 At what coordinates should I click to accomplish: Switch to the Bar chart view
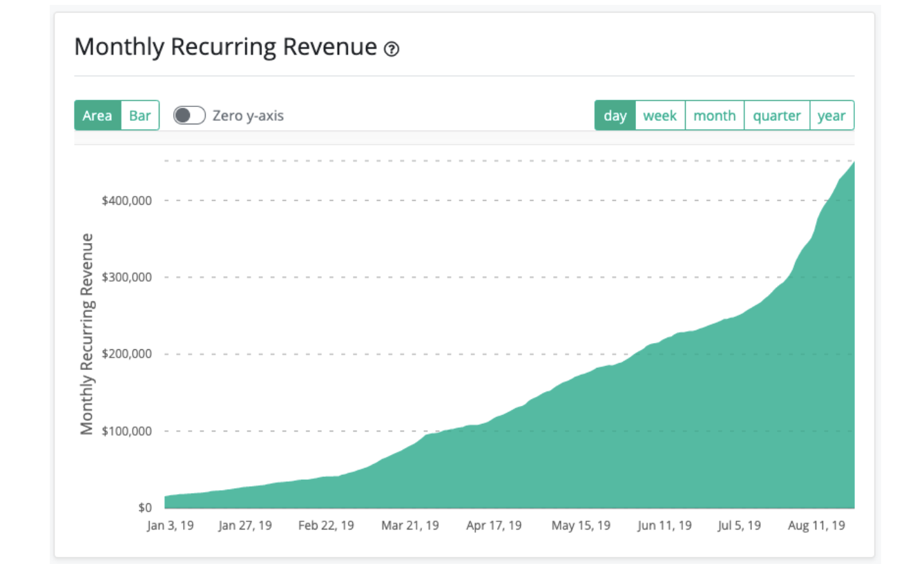tap(139, 115)
